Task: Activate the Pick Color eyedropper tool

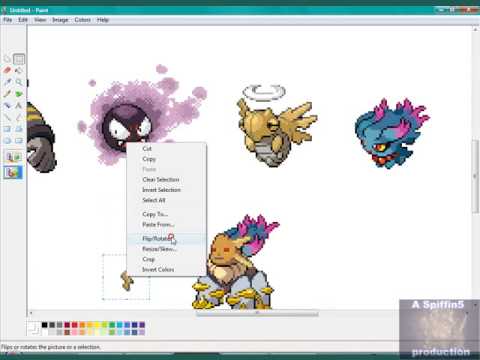Action: click(x=7, y=82)
